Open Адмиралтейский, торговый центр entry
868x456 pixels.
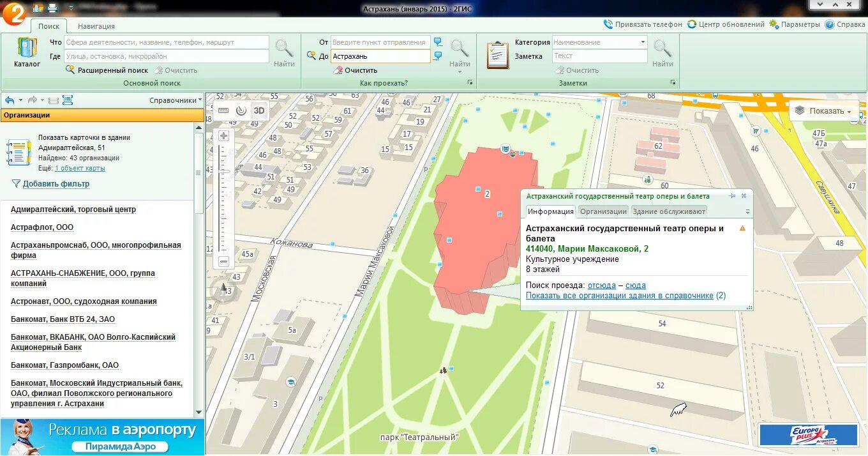point(73,209)
